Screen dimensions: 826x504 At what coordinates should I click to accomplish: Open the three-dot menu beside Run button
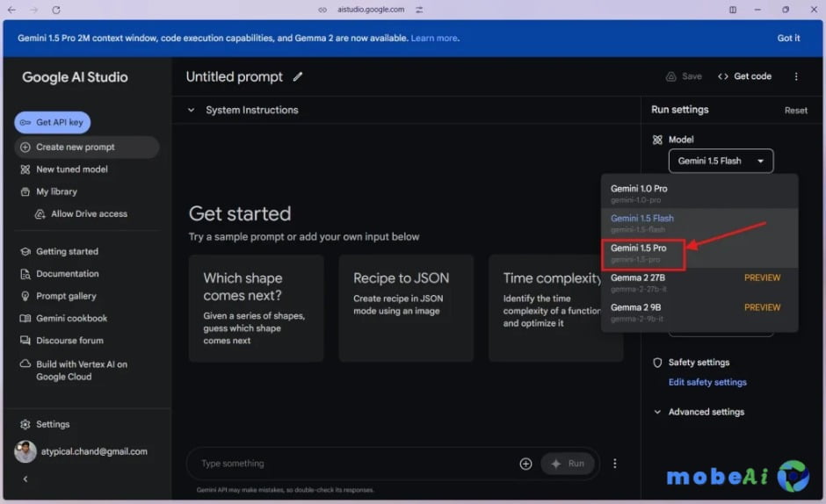point(615,464)
